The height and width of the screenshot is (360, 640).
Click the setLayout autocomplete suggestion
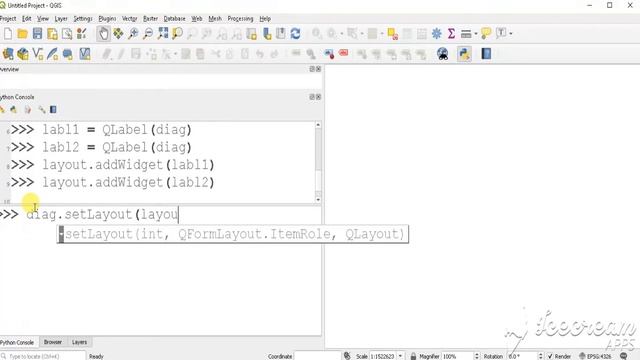coord(233,234)
